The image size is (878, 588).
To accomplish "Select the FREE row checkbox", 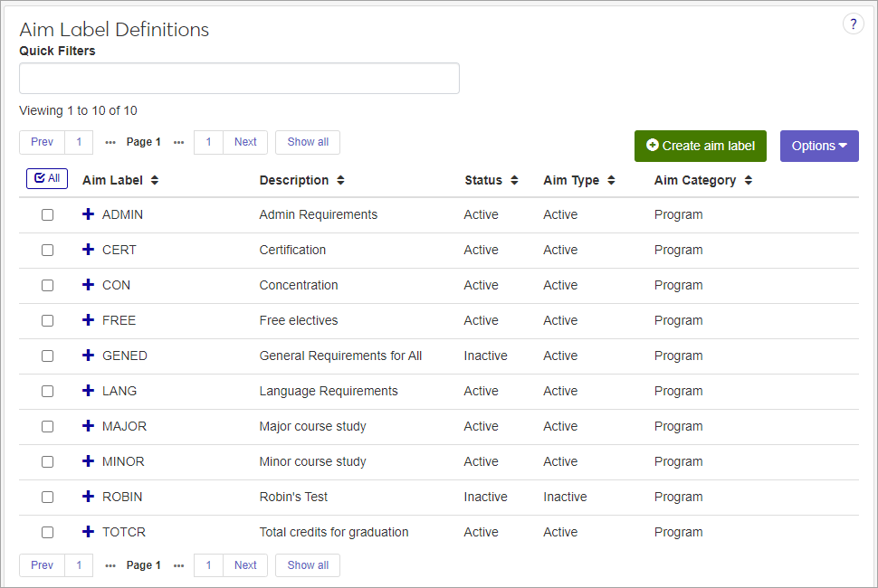I will click(48, 320).
